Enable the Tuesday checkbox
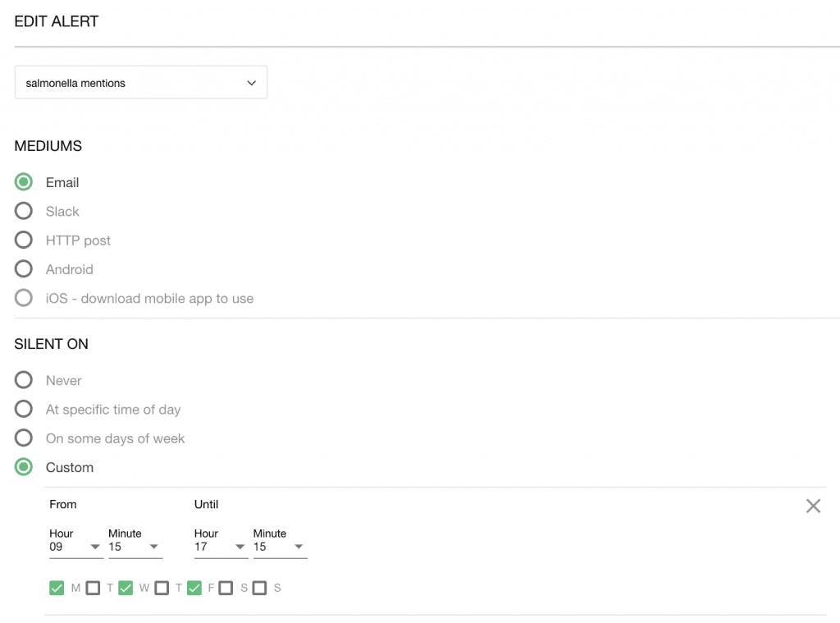The image size is (840, 623). (93, 588)
